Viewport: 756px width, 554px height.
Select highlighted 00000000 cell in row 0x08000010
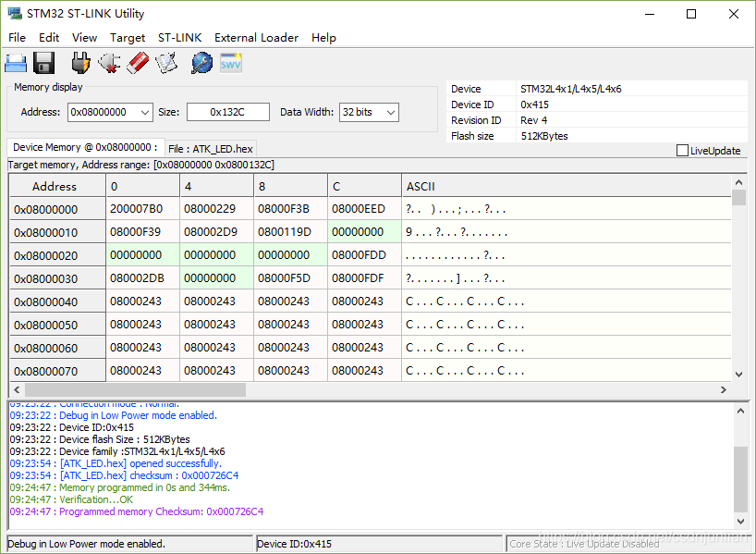point(364,232)
